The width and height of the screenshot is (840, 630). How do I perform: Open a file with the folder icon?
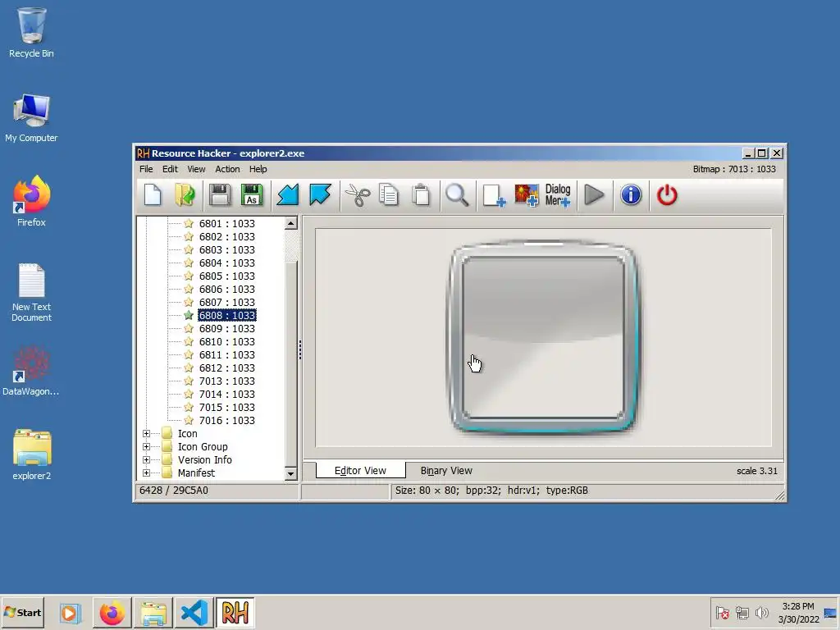click(185, 195)
